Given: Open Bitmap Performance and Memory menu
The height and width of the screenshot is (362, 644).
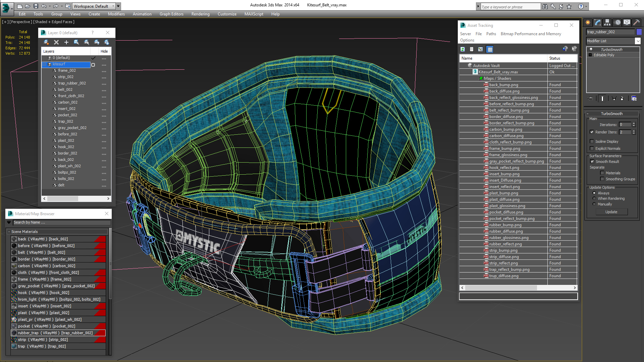Looking at the screenshot, I should click(x=531, y=34).
